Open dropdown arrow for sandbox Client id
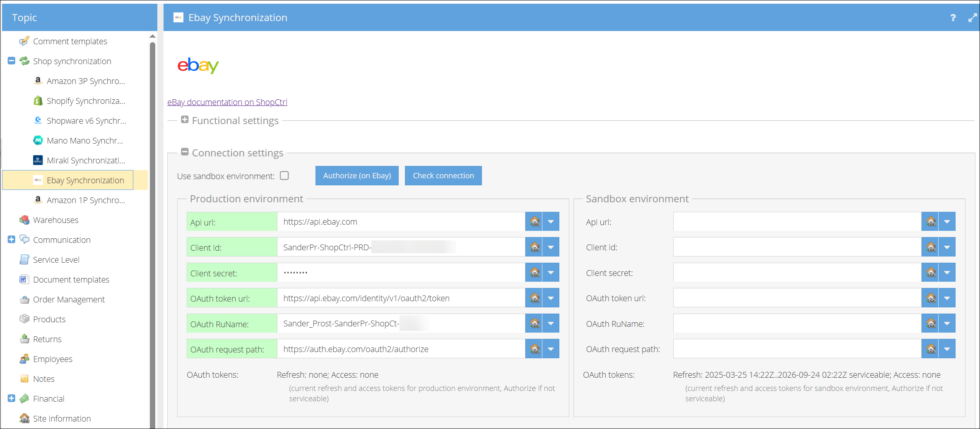The width and height of the screenshot is (980, 429). [x=947, y=247]
